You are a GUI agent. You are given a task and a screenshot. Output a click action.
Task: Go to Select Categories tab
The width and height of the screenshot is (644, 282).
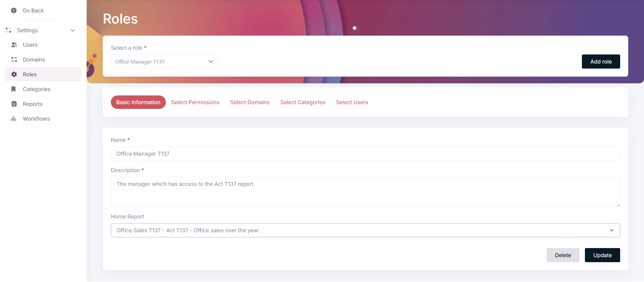[x=303, y=102]
